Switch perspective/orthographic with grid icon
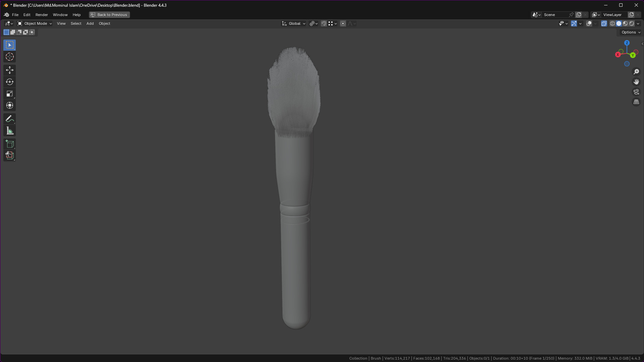The width and height of the screenshot is (644, 362). point(636,102)
